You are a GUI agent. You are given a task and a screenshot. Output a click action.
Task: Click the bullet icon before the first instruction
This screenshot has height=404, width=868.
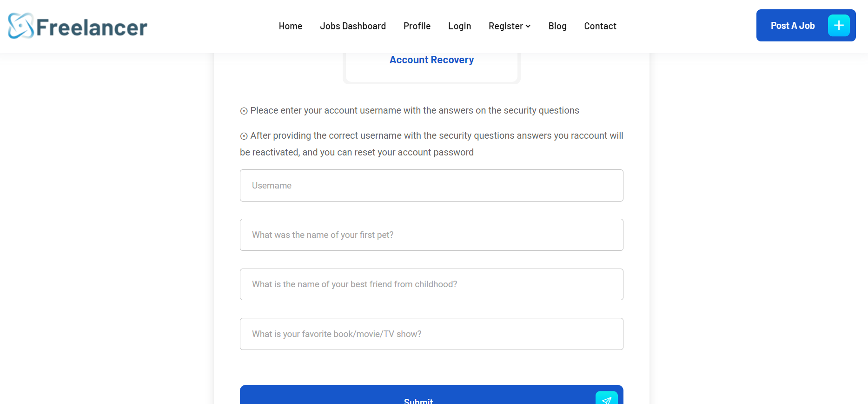pos(244,111)
